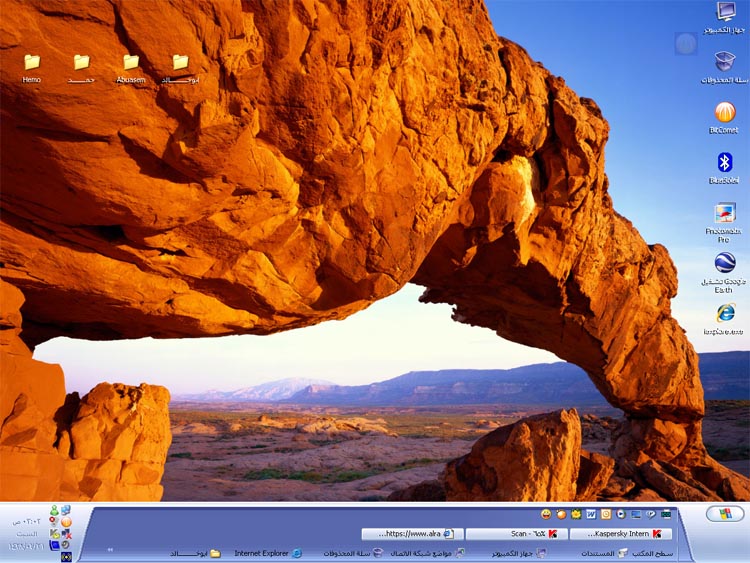Open مواضع شبكة الاتصال toolbar item
The height and width of the screenshot is (563, 750).
point(427,553)
